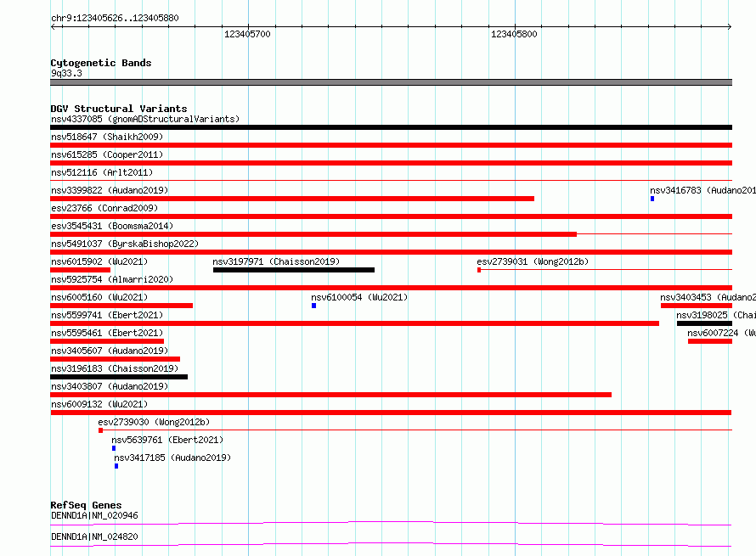Click the blue nsv3416783 variant marker
The image size is (756, 556).
point(652,199)
